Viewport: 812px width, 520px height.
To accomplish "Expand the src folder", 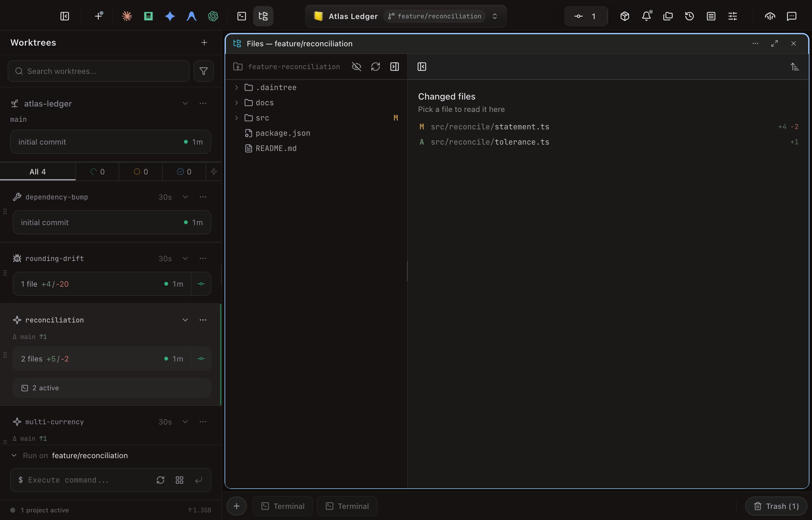I will (x=236, y=118).
